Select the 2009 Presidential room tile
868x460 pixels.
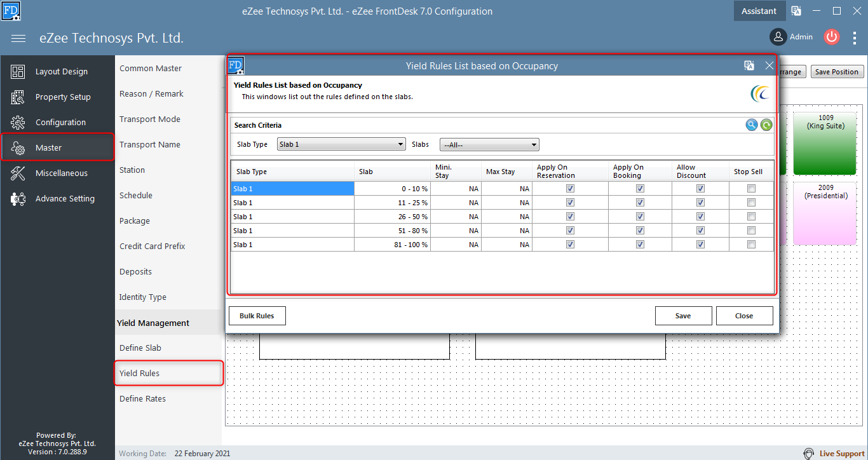825,213
